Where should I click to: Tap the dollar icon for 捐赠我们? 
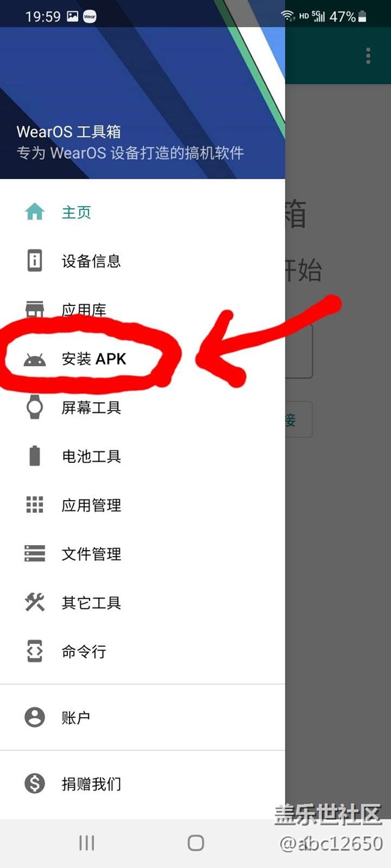[34, 784]
